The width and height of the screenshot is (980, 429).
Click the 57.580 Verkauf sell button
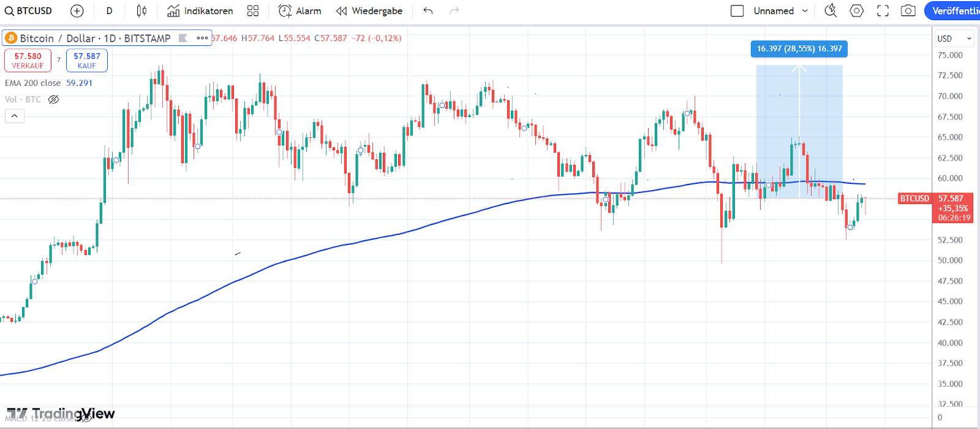click(x=28, y=61)
